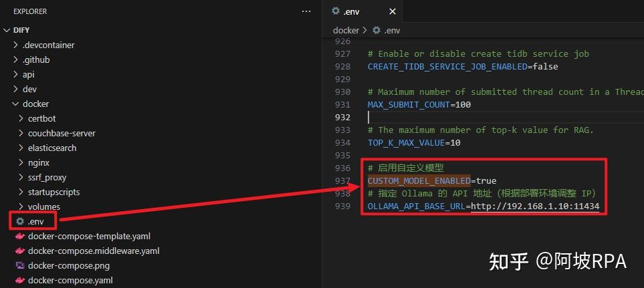This screenshot has height=288, width=644.
Task: Click the docker-compose.middleware.yaml docker icon
Action: pyautogui.click(x=20, y=251)
